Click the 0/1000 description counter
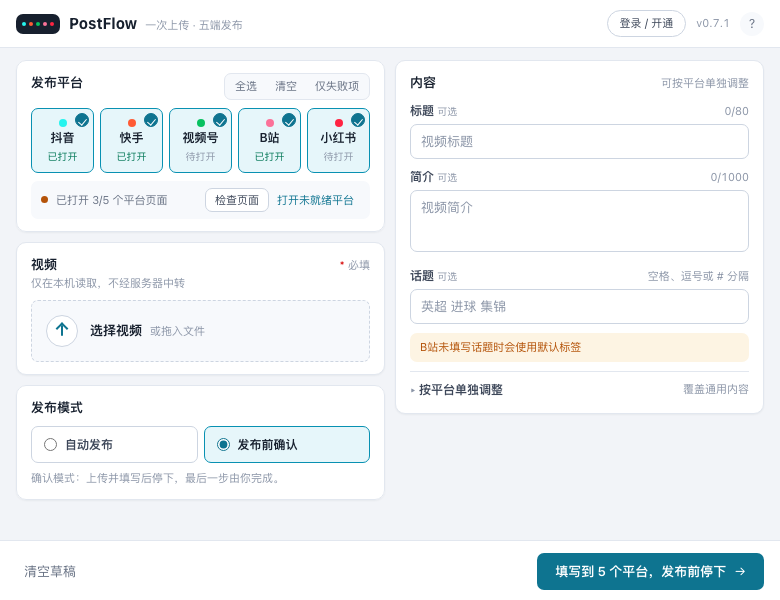 click(x=729, y=177)
